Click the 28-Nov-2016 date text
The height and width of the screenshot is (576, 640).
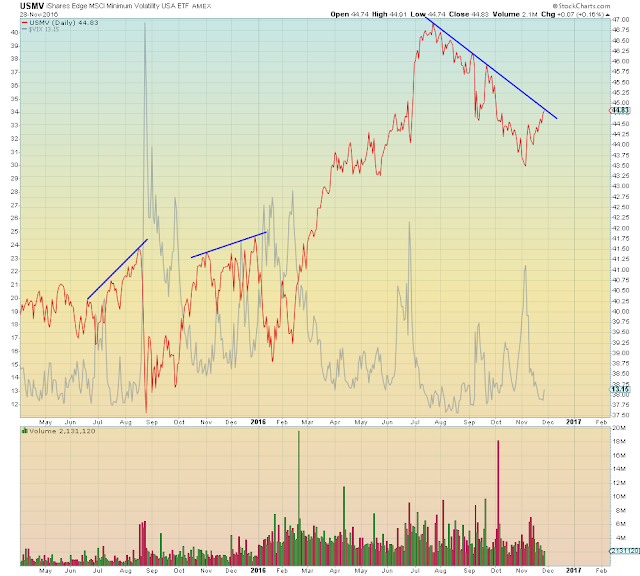(39, 14)
